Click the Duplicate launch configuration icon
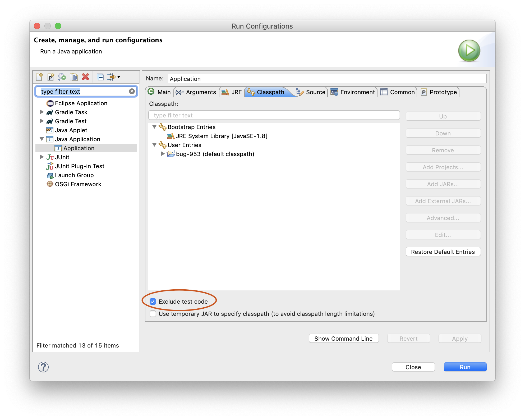Image resolution: width=525 pixels, height=420 pixels. 73,77
